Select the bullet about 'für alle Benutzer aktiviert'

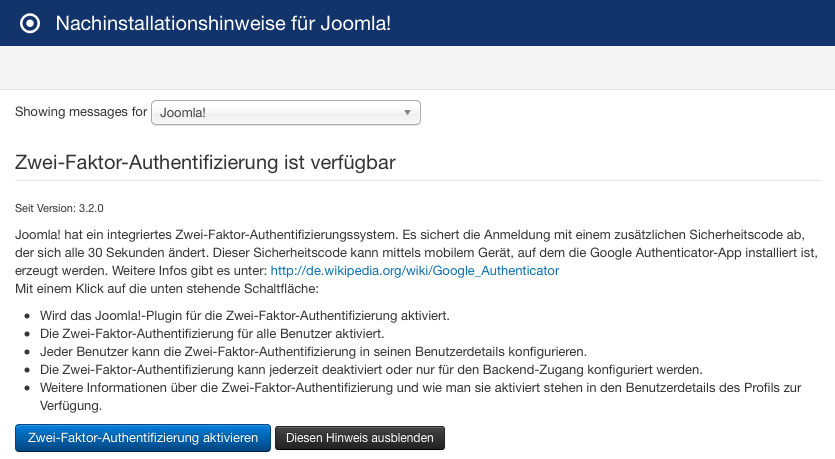(212, 334)
